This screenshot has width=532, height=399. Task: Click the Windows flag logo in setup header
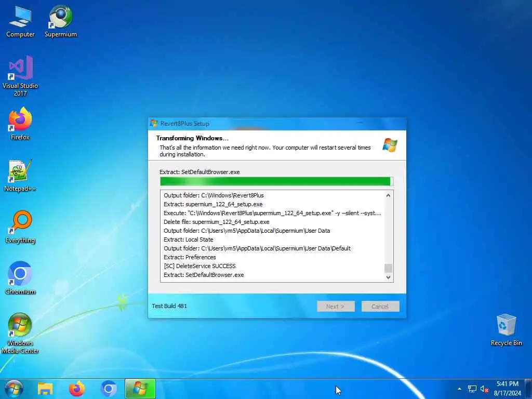coord(390,145)
